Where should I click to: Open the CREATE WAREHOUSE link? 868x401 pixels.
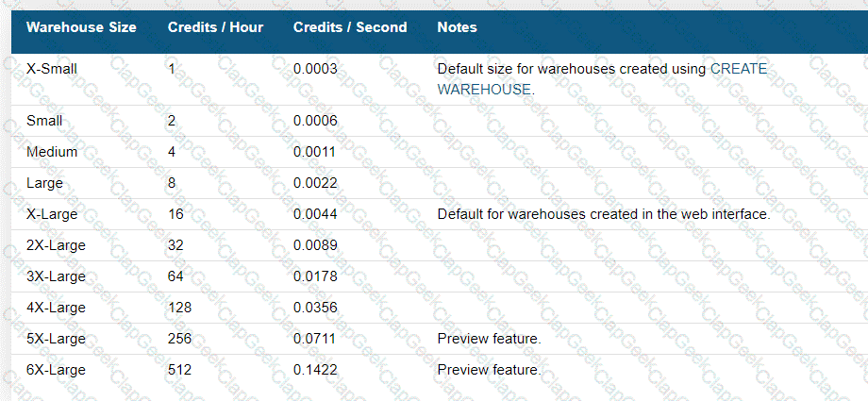tap(602, 79)
